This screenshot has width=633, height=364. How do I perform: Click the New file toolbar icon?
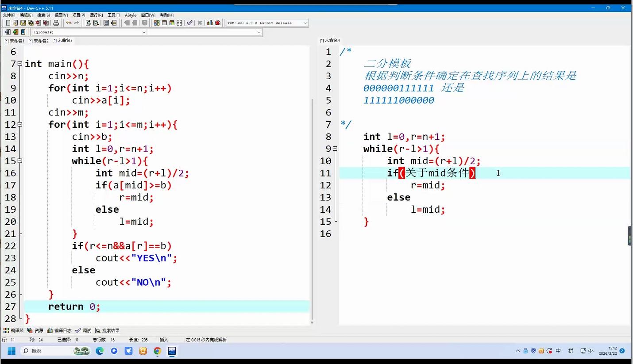click(x=8, y=23)
